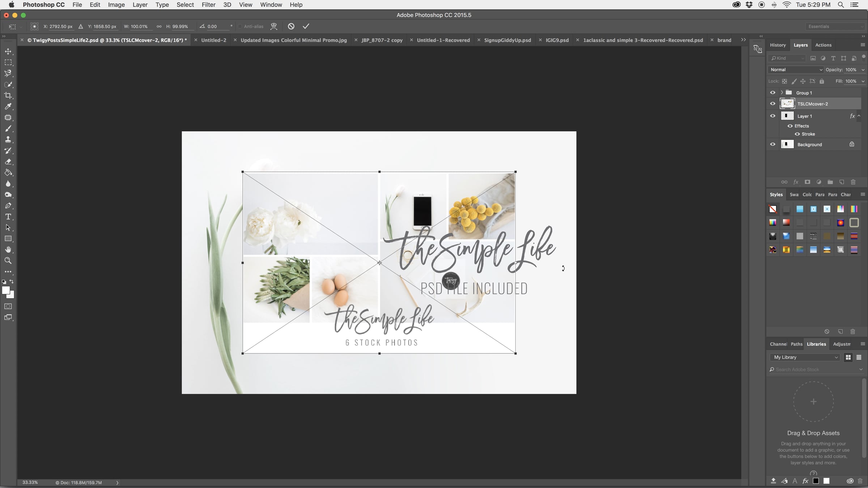Viewport: 868px width, 488px height.
Task: Select the Clone Stamp tool
Action: coord(8,140)
